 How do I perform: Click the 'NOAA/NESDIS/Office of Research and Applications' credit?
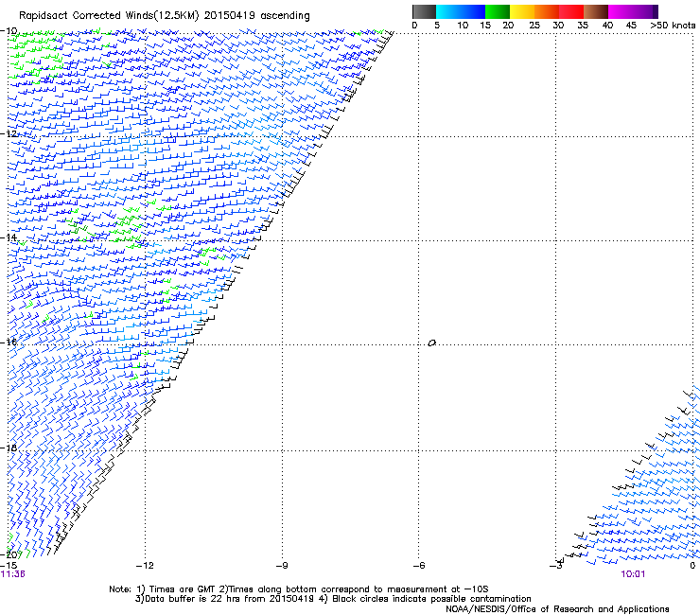coord(557,609)
